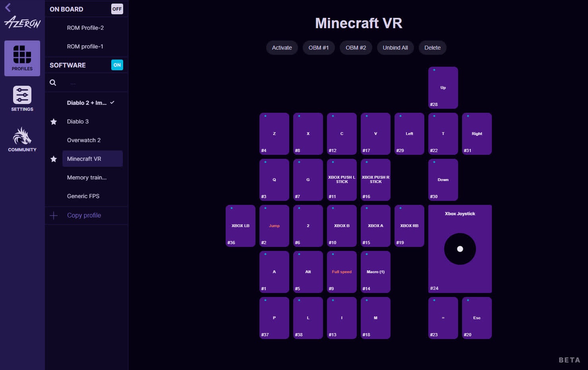Select the number 2 key #6

pos(308,226)
